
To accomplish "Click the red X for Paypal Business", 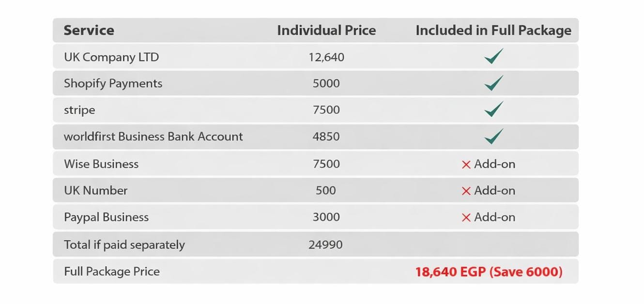I will point(466,218).
